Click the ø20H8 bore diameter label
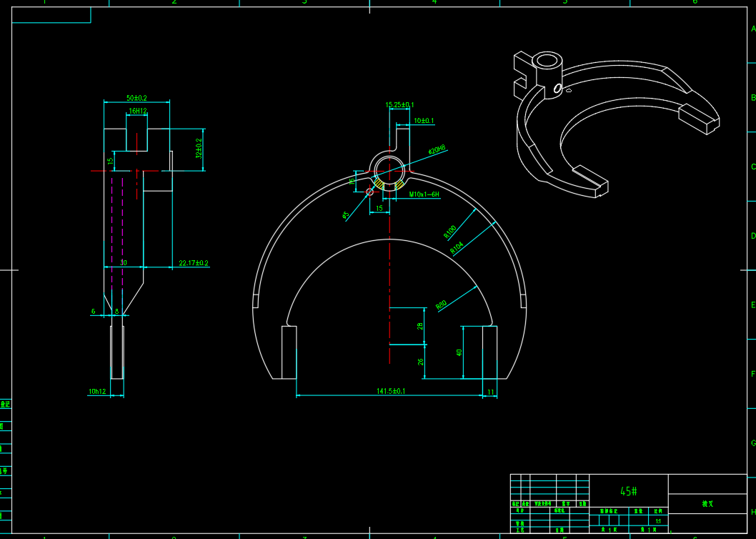 [437, 150]
